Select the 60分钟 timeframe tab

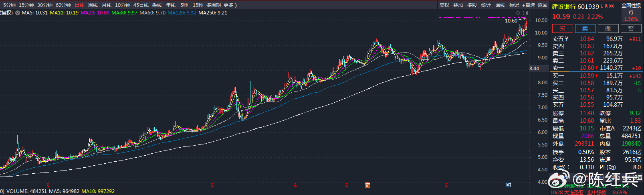[63, 5]
